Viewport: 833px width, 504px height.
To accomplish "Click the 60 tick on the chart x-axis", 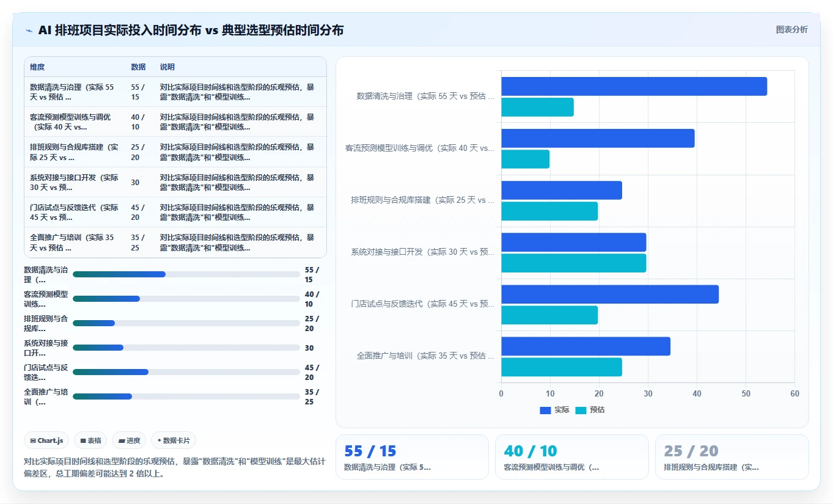I will coord(794,393).
